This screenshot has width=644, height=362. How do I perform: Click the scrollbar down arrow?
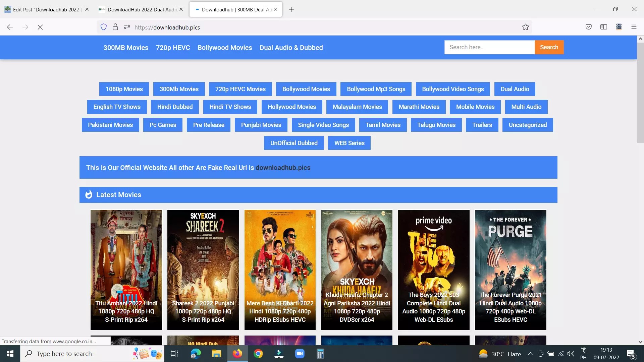point(640,342)
